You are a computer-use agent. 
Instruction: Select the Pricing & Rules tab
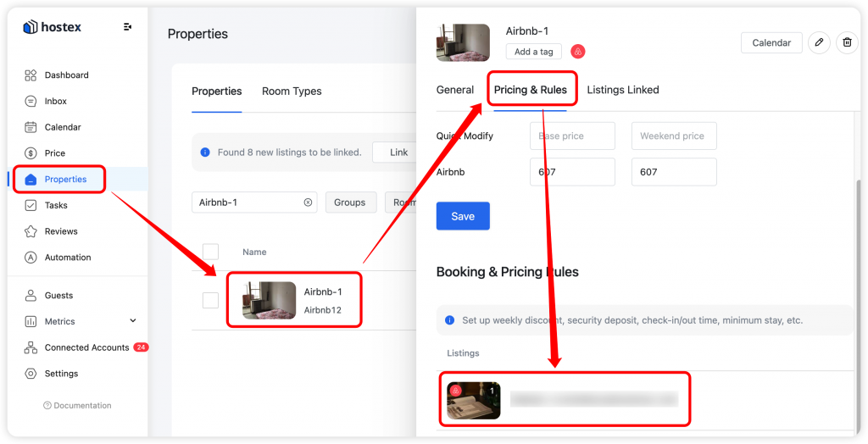point(531,90)
